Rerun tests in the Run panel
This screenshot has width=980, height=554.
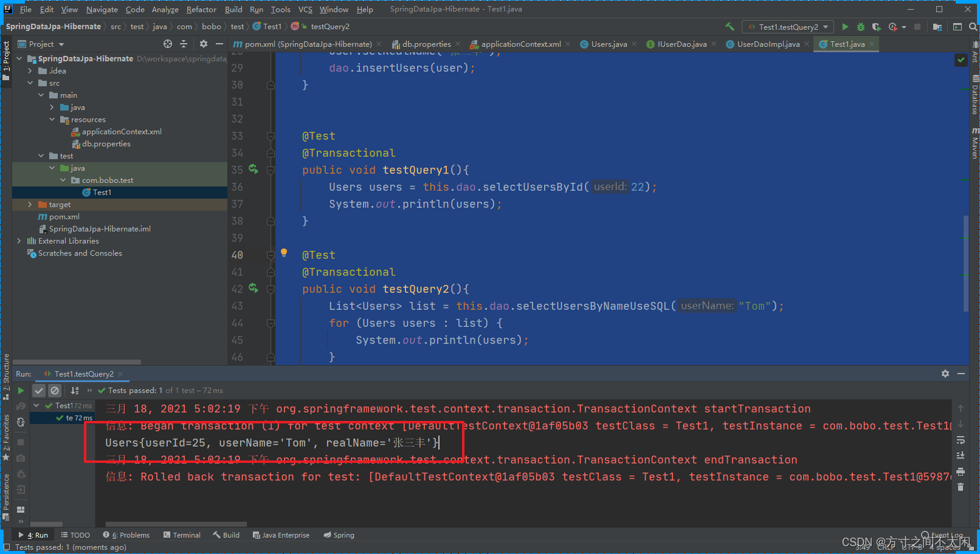pyautogui.click(x=21, y=390)
